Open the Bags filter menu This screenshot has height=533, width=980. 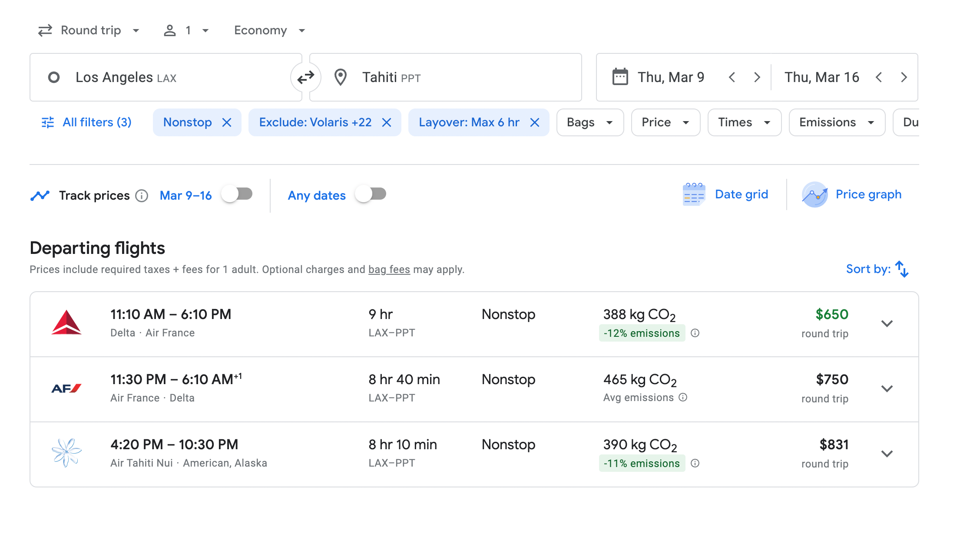pyautogui.click(x=589, y=123)
